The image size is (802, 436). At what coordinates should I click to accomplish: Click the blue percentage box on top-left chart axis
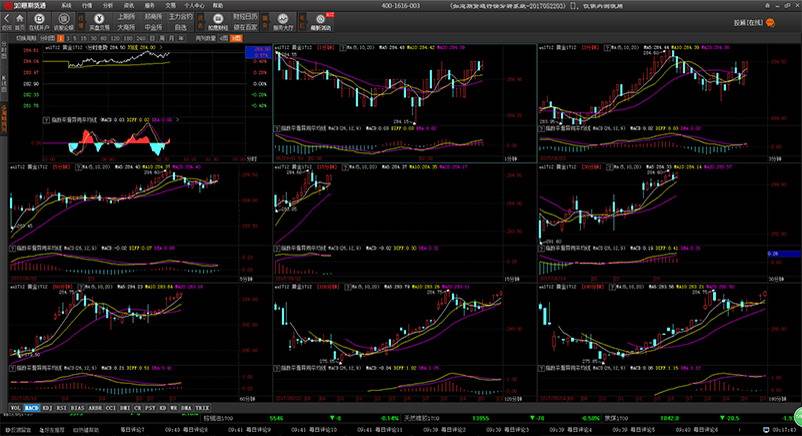(x=259, y=52)
